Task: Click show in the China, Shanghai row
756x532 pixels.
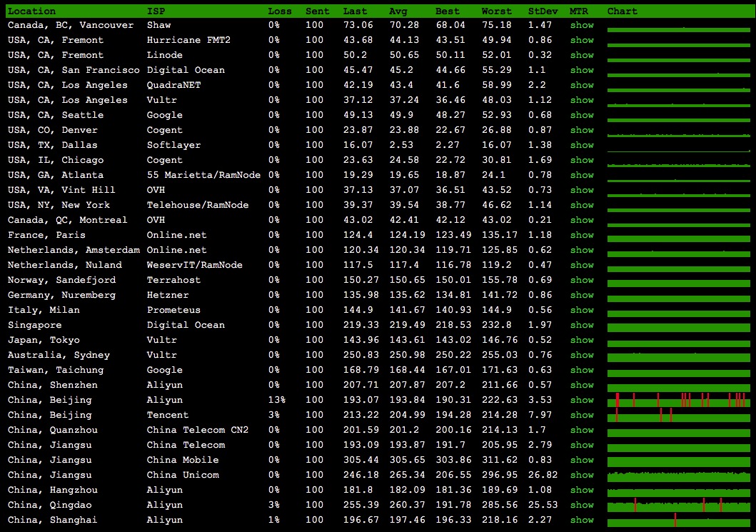Action: (x=582, y=520)
